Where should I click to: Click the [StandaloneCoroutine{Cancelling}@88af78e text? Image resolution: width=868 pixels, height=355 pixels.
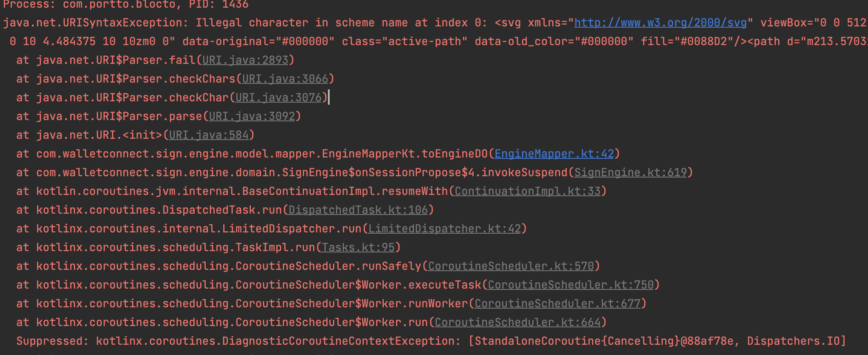[604, 341]
